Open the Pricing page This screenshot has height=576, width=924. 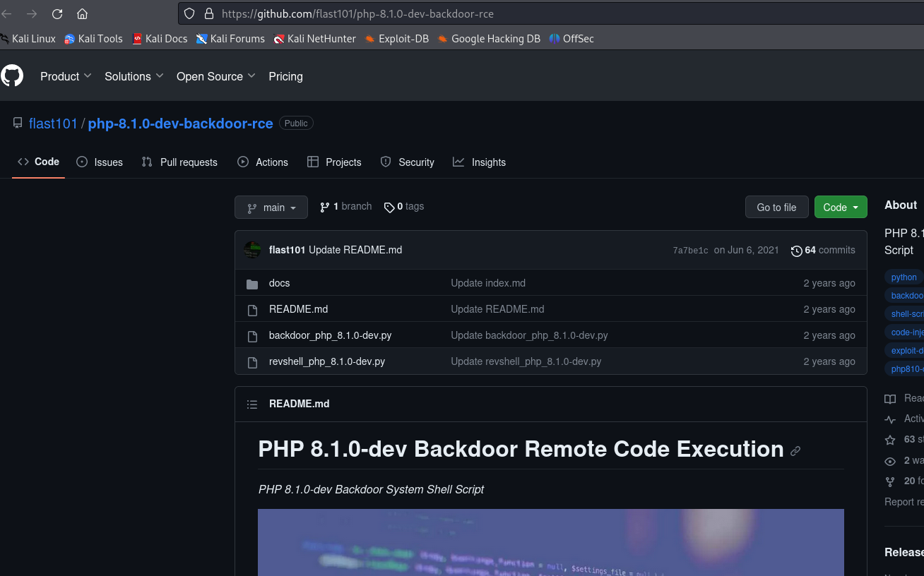tap(285, 76)
